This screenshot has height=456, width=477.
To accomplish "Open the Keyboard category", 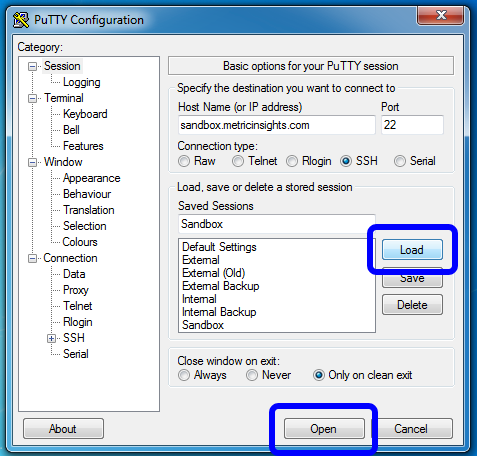I will (x=85, y=114).
